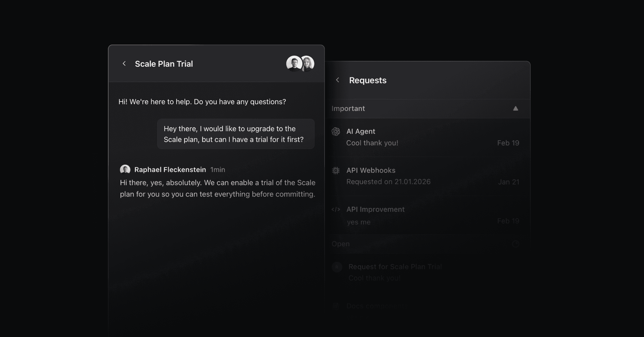Image resolution: width=644 pixels, height=337 pixels.
Task: Click the Important section label
Action: (x=348, y=109)
